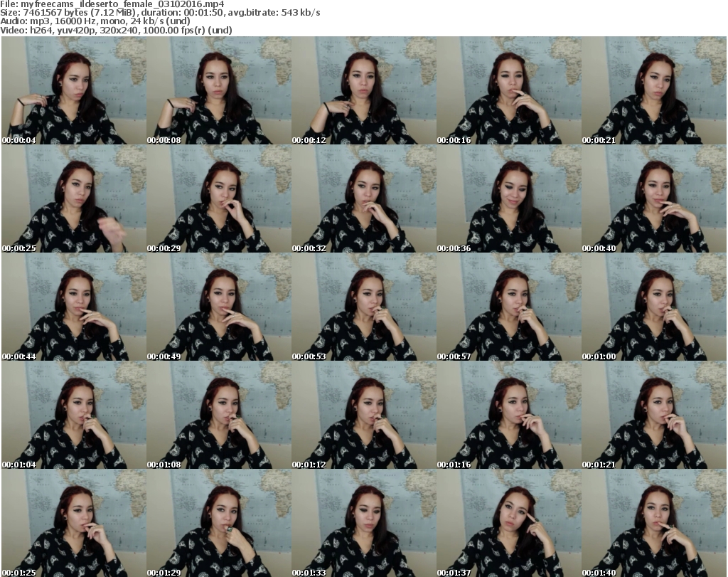728x577 pixels.
Task: Select the thumbnail timestamped 00:01:16
Action: (x=509, y=415)
